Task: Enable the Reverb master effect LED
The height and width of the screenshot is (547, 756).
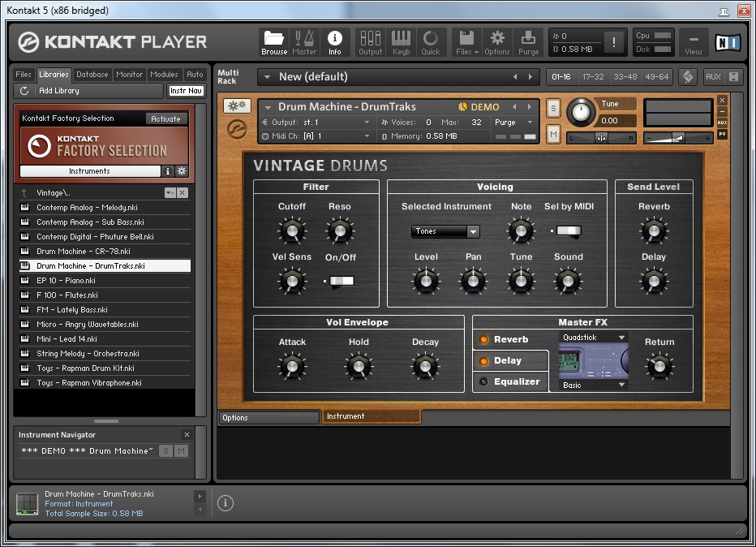Action: coord(483,339)
